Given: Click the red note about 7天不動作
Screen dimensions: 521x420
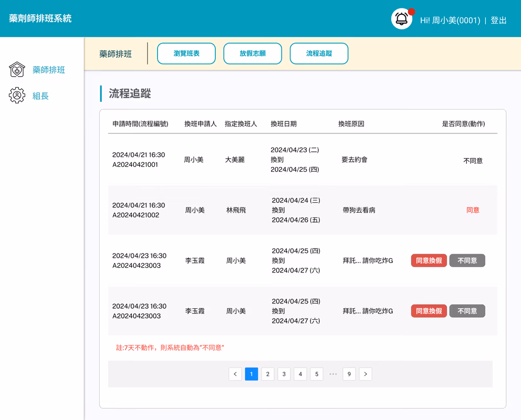Looking at the screenshot, I should [170, 348].
